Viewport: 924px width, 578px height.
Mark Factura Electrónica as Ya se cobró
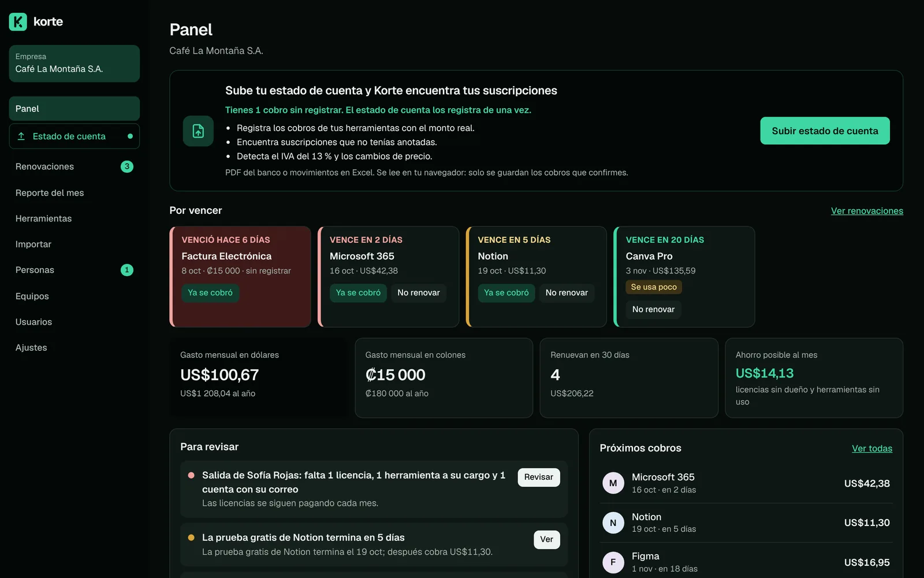pyautogui.click(x=210, y=293)
